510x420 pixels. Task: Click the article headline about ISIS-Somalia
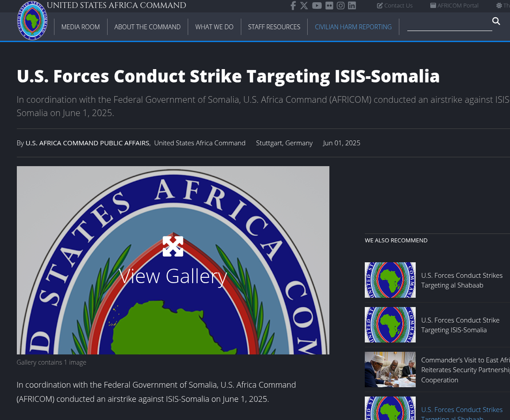228,76
